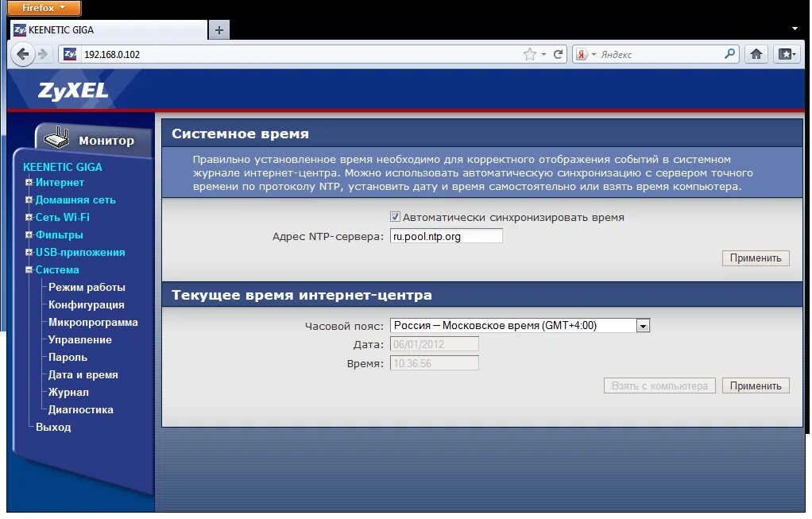Screen dimensions: 812x519
Task: Open address bar history dropdown arrow
Action: 543,54
